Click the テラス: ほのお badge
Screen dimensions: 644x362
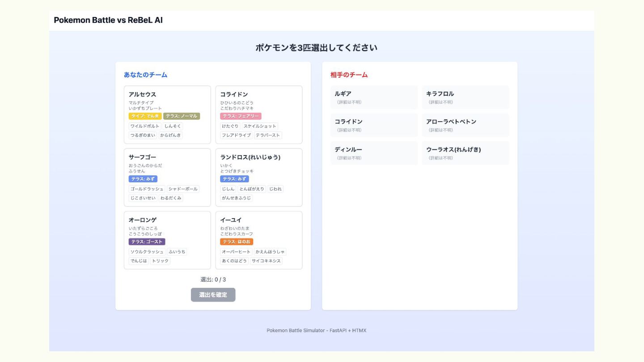[237, 242]
